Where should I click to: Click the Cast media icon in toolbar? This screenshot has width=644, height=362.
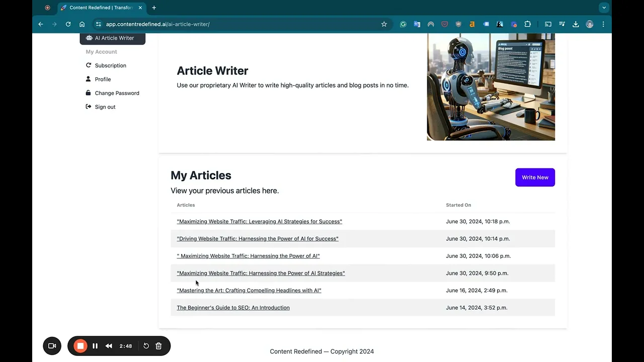click(548, 24)
